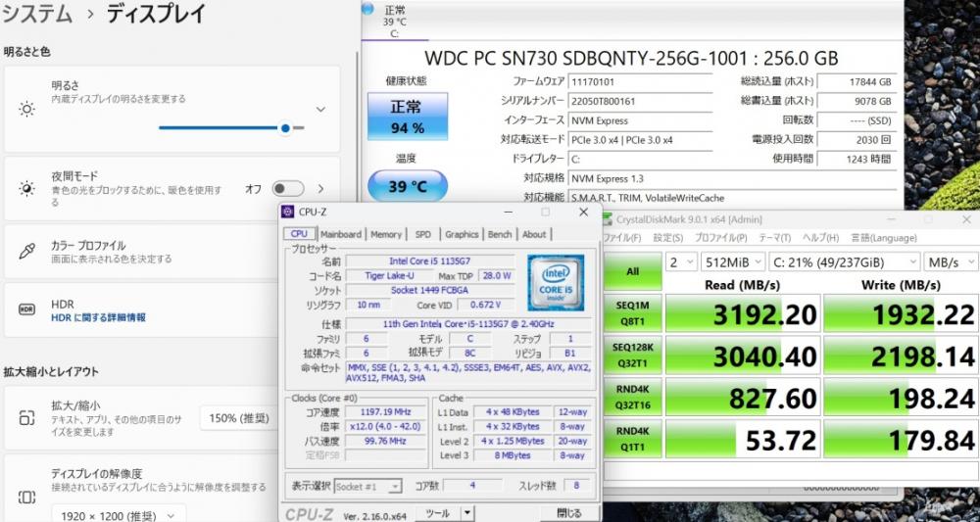This screenshot has width=980, height=522.
Task: Click the total host reads value 17844 GB
Action: click(857, 81)
